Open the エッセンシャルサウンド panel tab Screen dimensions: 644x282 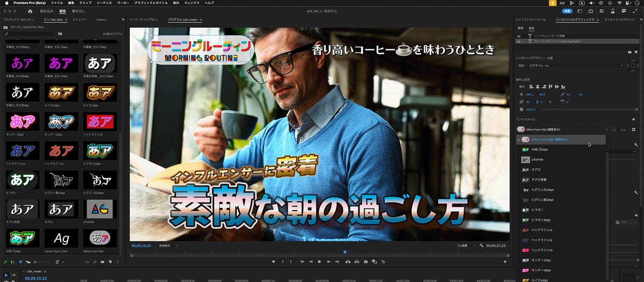tap(620, 19)
